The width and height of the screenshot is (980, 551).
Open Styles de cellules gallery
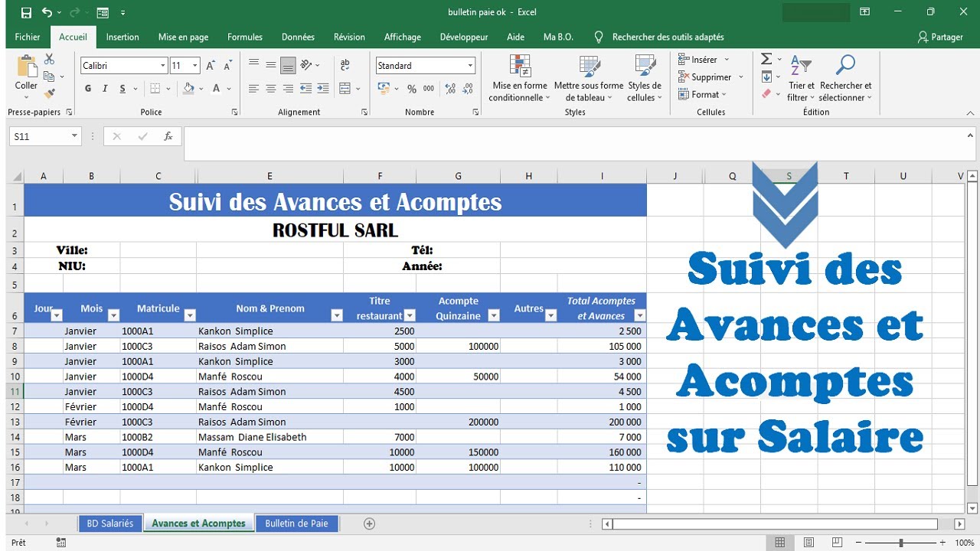point(645,78)
